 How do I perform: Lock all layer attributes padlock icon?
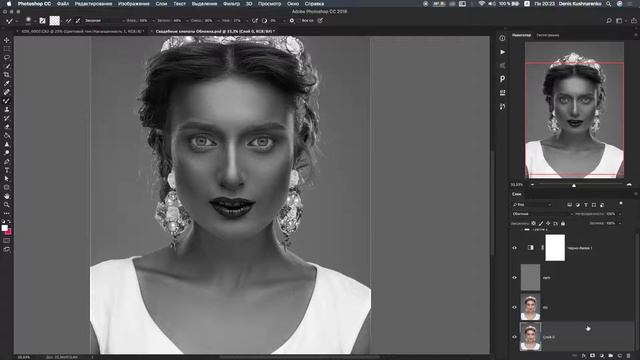(563, 223)
